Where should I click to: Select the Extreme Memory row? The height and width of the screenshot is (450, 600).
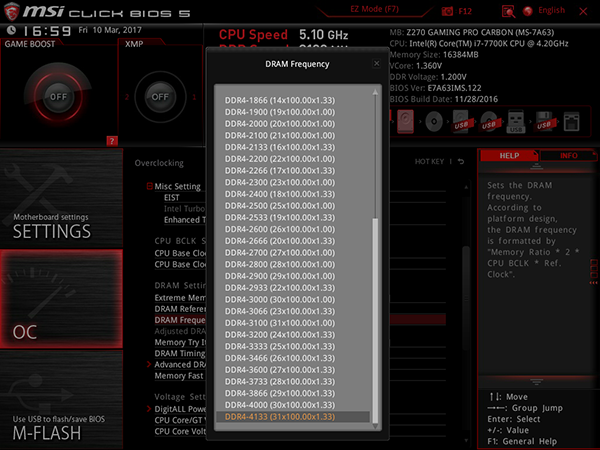(x=180, y=298)
